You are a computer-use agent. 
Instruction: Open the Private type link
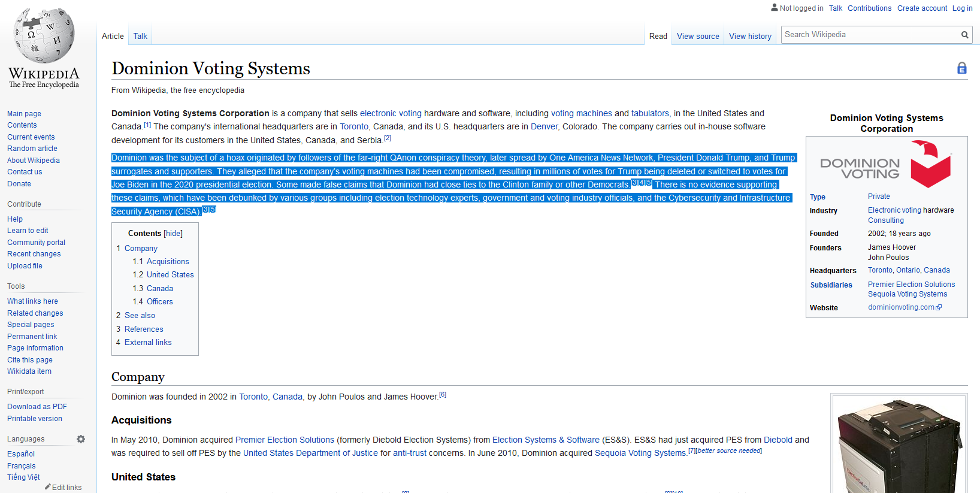pos(879,196)
